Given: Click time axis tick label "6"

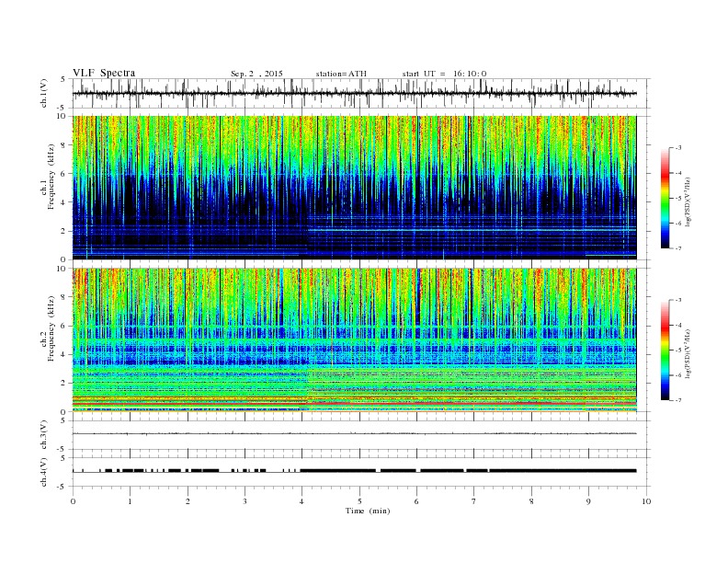Looking at the screenshot, I should click(417, 501).
